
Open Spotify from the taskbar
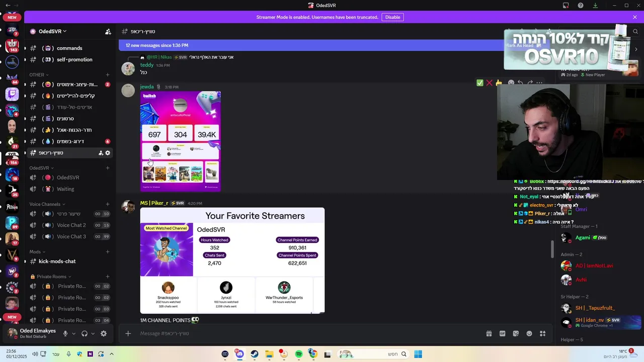coord(298,354)
